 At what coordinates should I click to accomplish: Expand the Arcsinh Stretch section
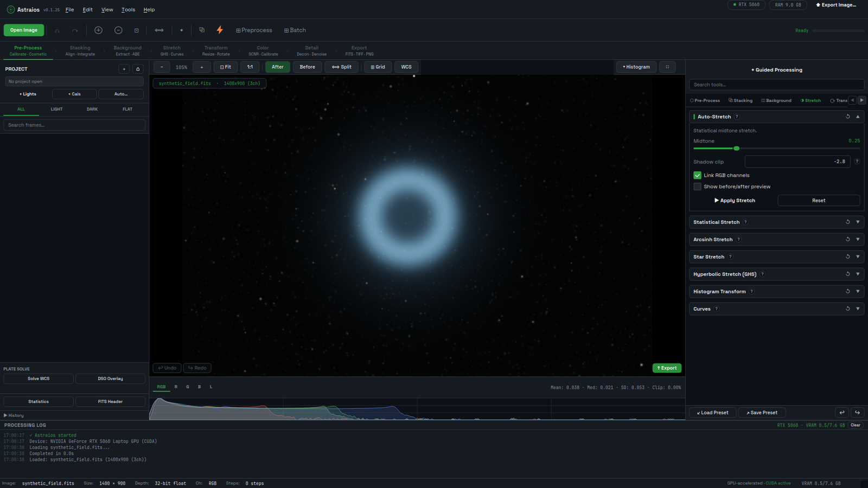858,240
